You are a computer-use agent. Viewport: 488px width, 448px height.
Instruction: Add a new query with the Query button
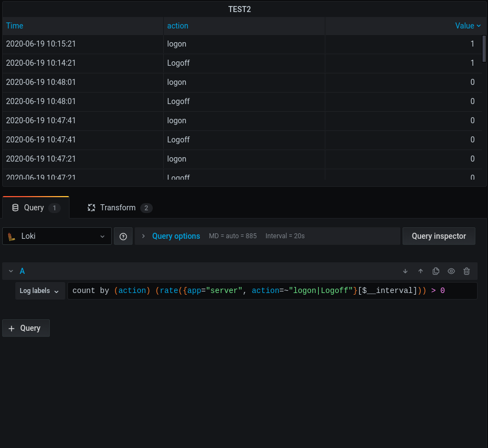(26, 328)
